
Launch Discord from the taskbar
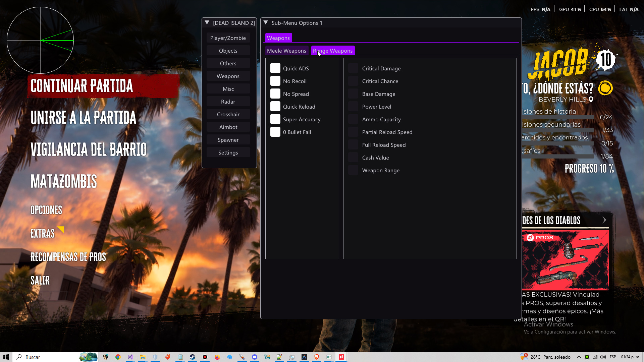pos(255,357)
